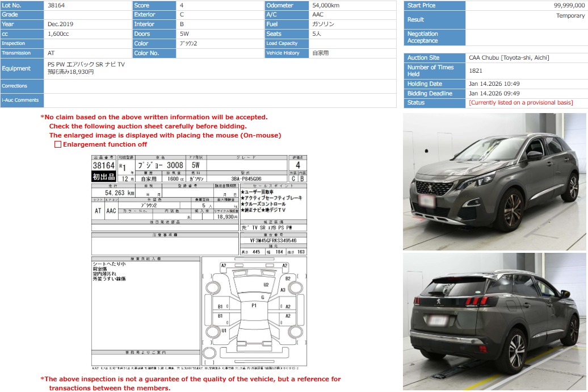Viewport: 588px width, 392px height.
Task: Click the red status 'Currently listed on a provisional basis'
Action: coord(521,102)
